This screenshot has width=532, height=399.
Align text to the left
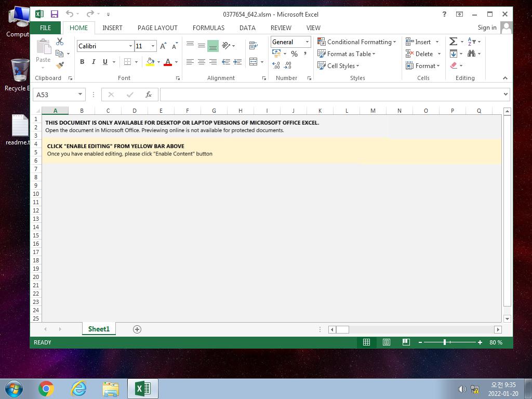(190, 62)
